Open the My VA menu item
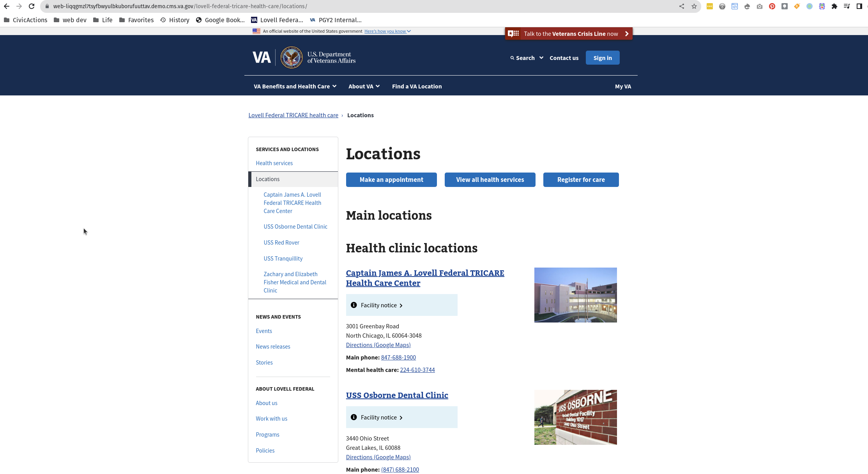The width and height of the screenshot is (868, 474). point(622,86)
